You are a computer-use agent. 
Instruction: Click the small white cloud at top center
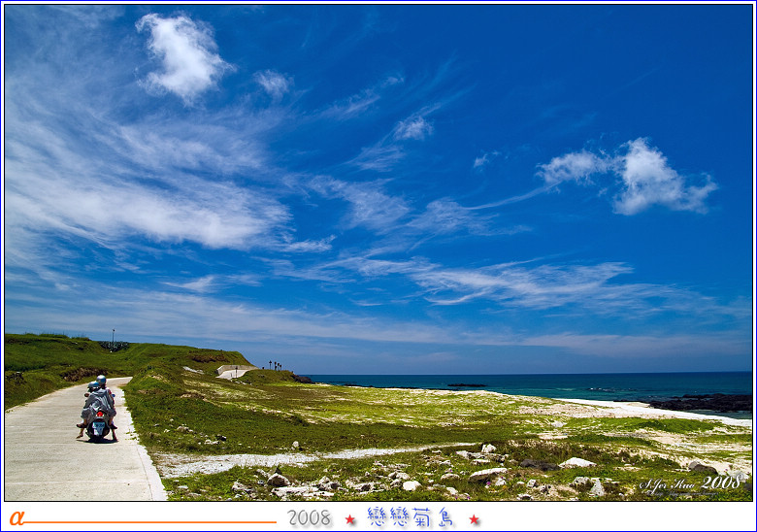pos(412,127)
